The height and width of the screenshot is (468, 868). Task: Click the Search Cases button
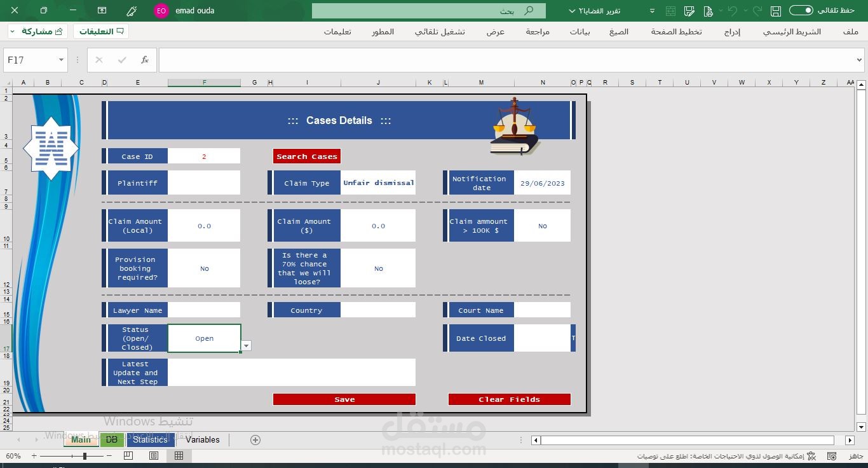[307, 156]
